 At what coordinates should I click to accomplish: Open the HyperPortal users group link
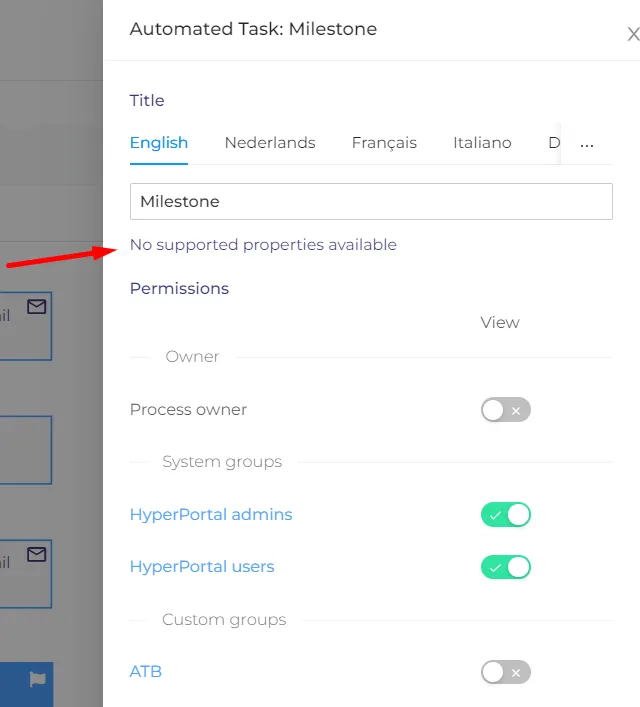[x=202, y=567]
